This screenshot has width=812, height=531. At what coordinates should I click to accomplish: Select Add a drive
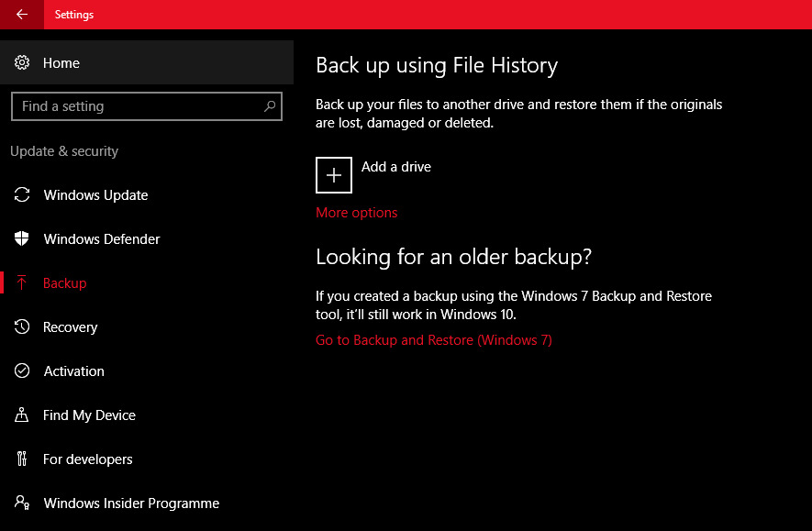pos(395,167)
